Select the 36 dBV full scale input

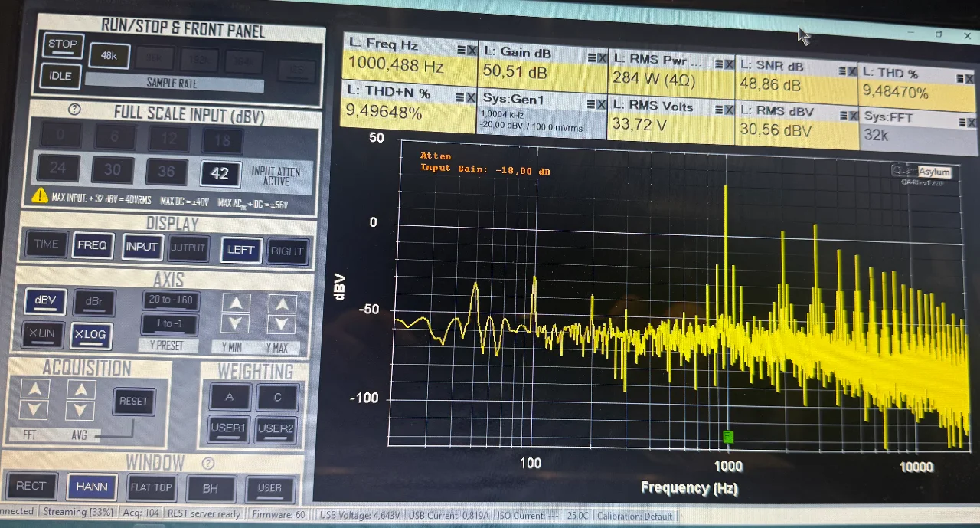[166, 172]
